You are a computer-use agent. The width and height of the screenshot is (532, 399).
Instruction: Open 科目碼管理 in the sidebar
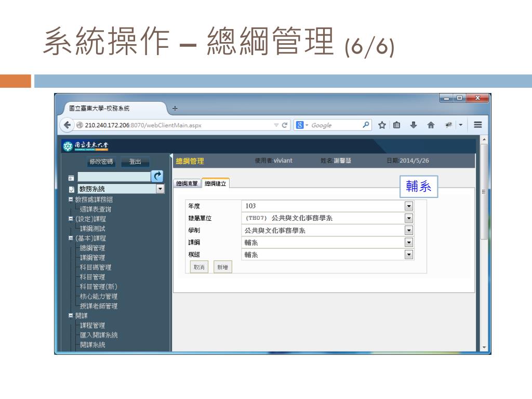[x=96, y=268]
